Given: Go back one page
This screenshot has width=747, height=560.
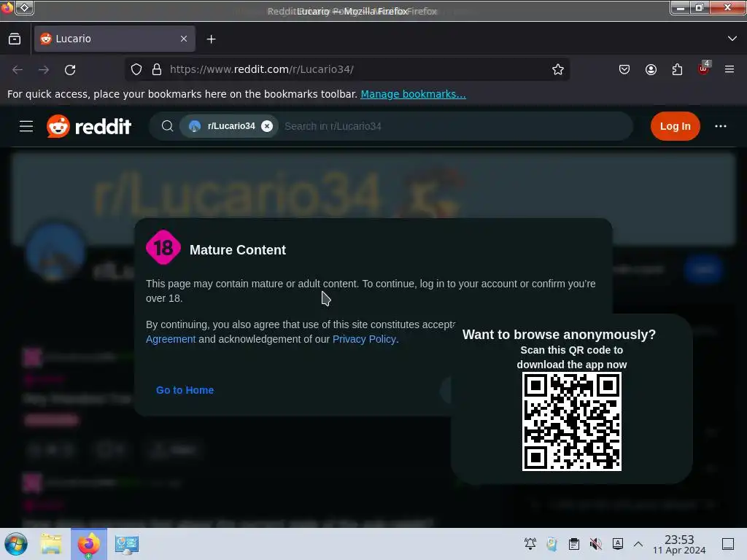Looking at the screenshot, I should pyautogui.click(x=18, y=69).
